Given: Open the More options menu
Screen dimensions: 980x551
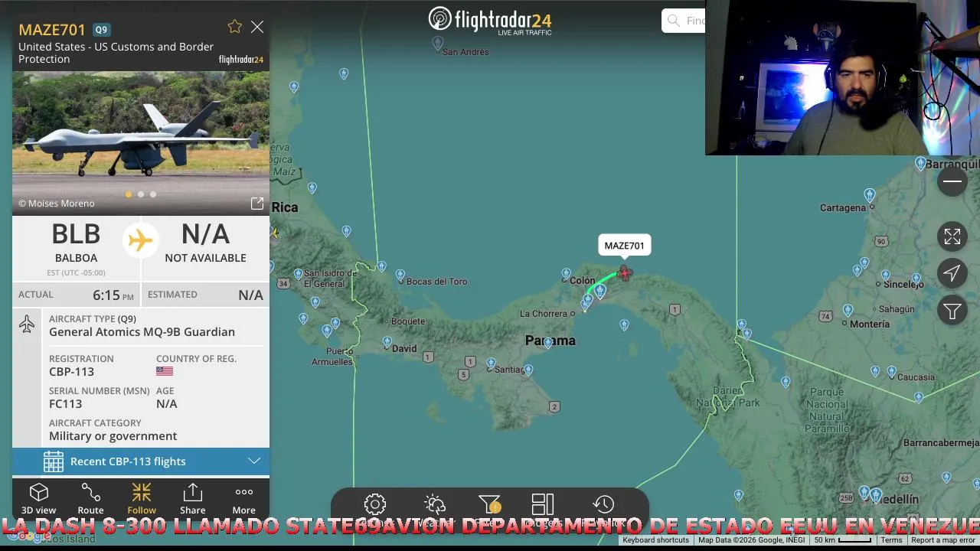Looking at the screenshot, I should [244, 498].
